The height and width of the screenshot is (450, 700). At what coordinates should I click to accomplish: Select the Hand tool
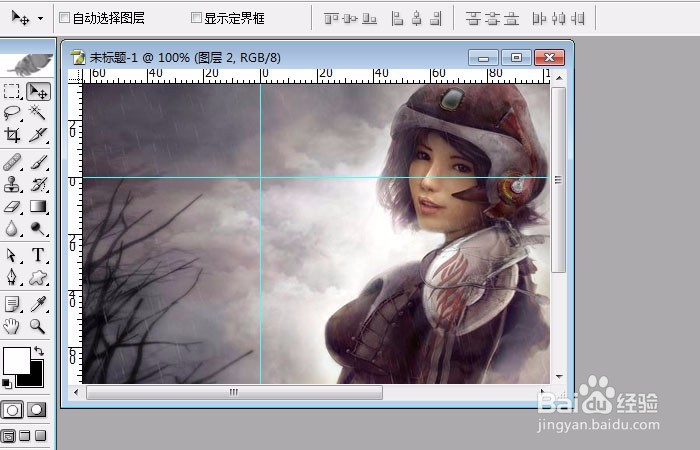12,326
